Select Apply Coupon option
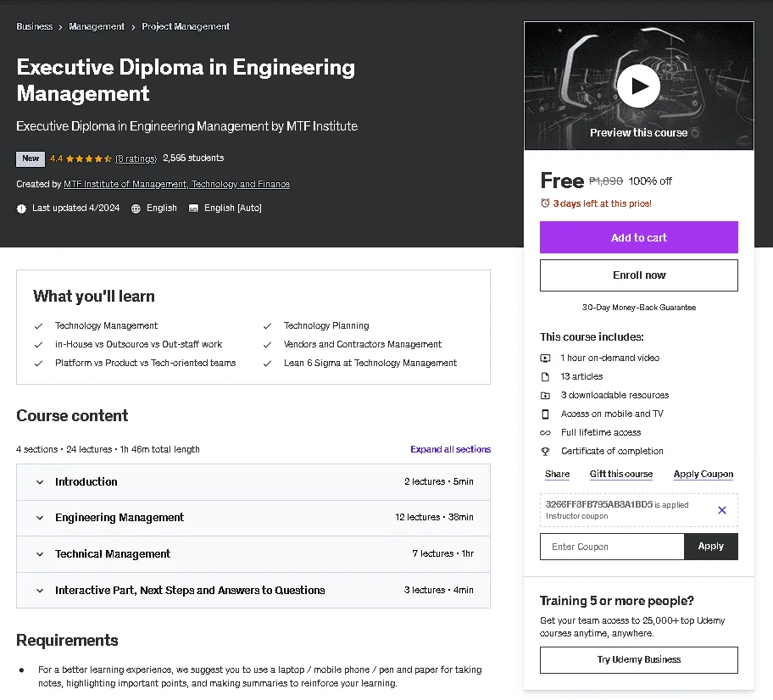Screen dimensions: 773x700 click(x=703, y=474)
